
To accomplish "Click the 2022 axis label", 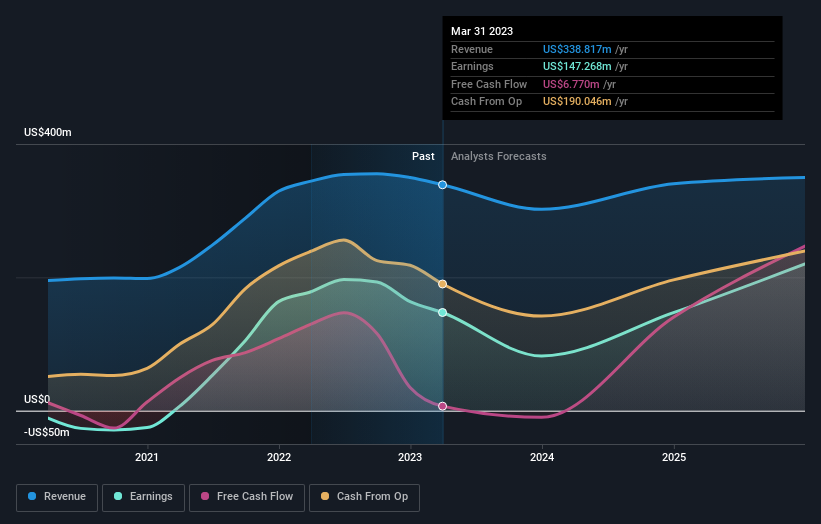I will (279, 457).
